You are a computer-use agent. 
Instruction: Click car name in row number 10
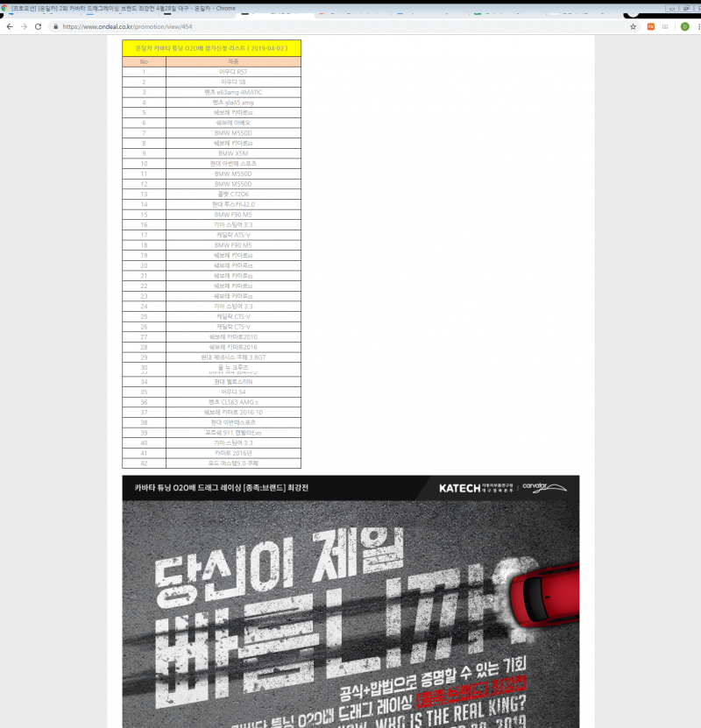[233, 164]
